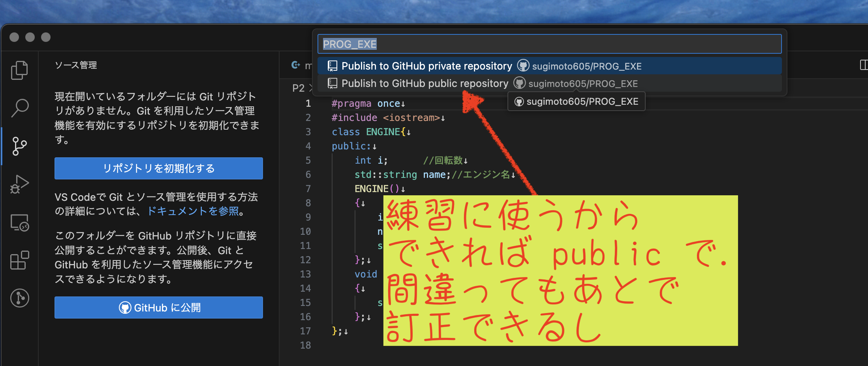The image size is (868, 366).
Task: Click the macOS close window button
Action: pyautogui.click(x=14, y=37)
